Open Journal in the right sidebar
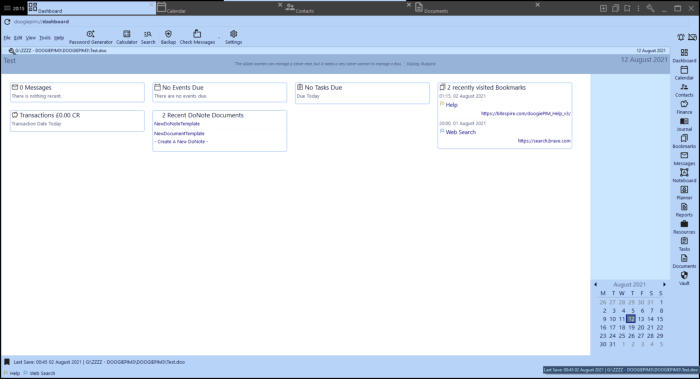Image resolution: width=700 pixels, height=379 pixels. [684, 125]
